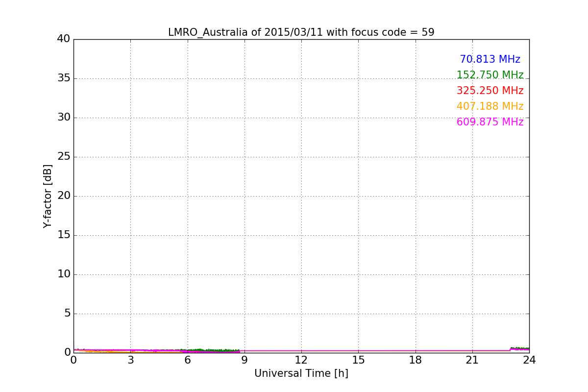588x392 pixels.
Task: Click the x-axis tick label 3
Action: pos(130,360)
